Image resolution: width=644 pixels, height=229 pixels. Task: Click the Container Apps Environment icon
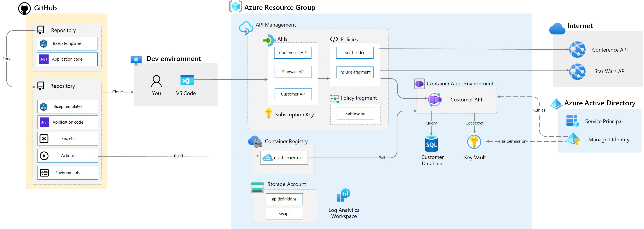tap(419, 84)
